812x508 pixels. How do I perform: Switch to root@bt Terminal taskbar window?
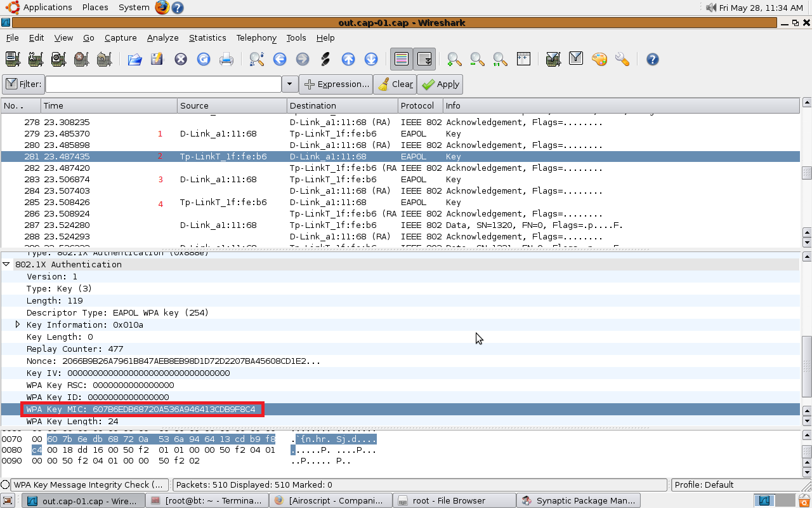[x=207, y=500]
